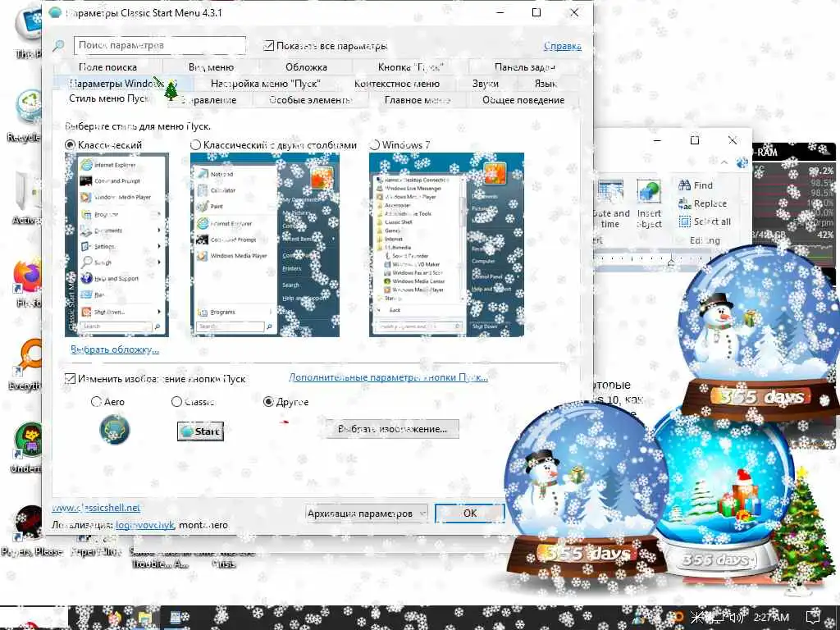
Task: Toggle 'Показать все параметры' checkbox
Action: [x=269, y=46]
